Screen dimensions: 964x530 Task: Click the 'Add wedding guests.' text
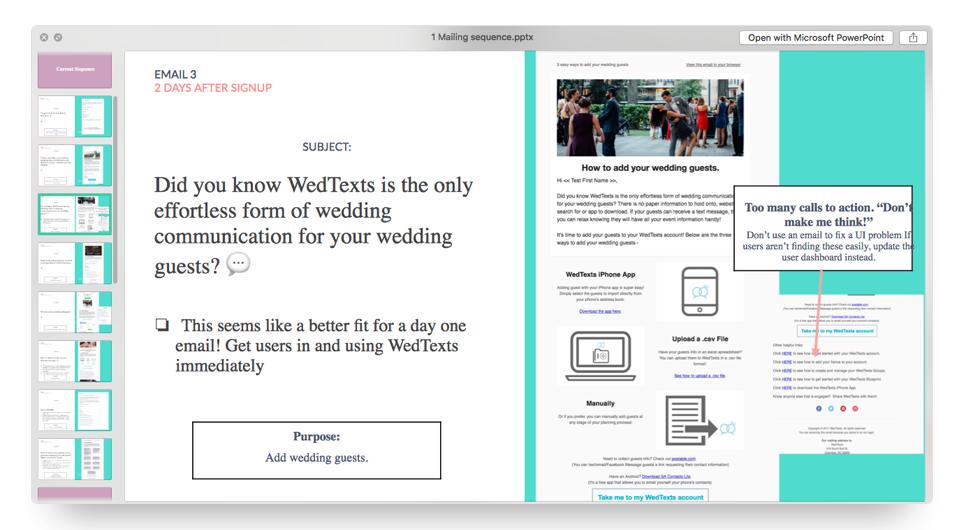(317, 457)
